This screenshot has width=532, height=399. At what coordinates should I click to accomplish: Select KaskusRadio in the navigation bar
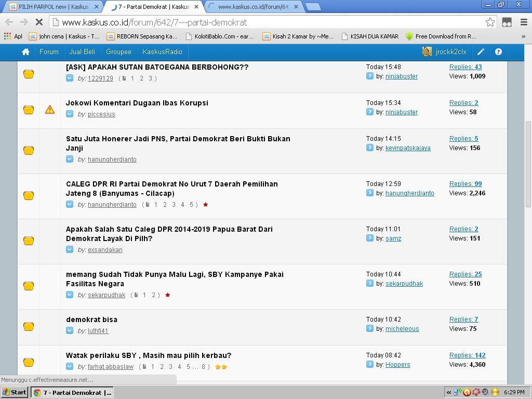pos(162,52)
